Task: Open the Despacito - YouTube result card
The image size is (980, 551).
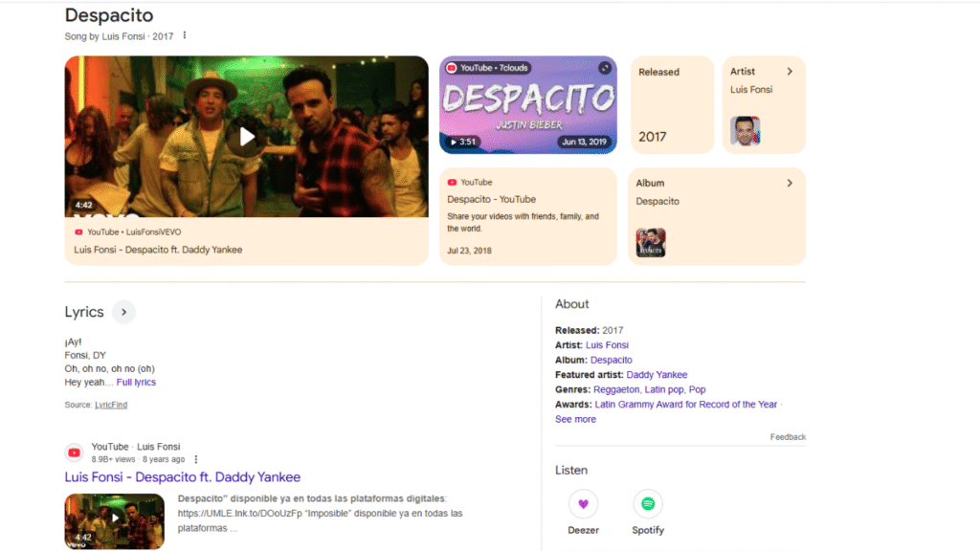Action: [528, 216]
